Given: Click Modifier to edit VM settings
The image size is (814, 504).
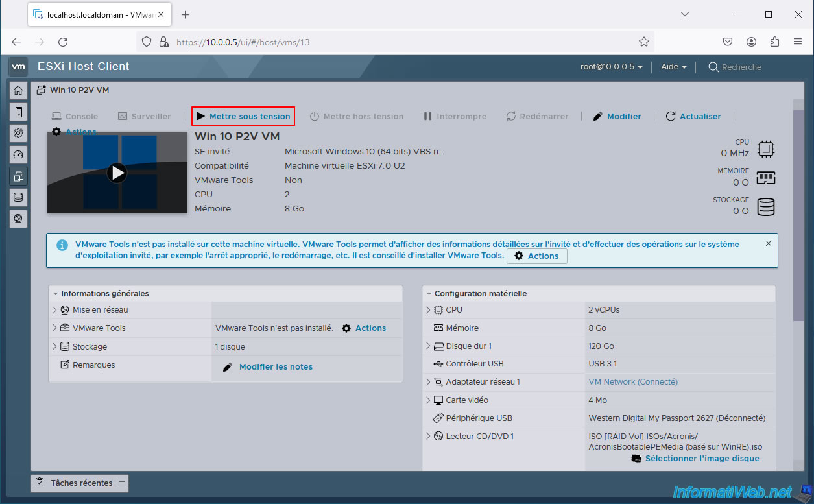Looking at the screenshot, I should (617, 116).
